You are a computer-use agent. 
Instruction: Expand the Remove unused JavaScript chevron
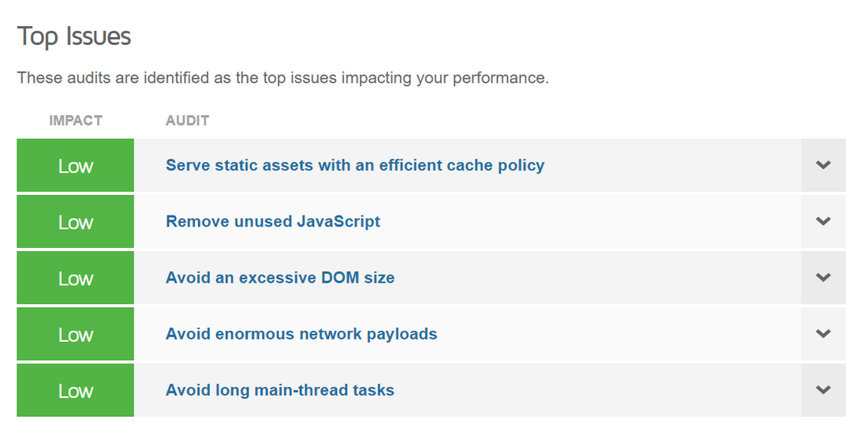point(823,222)
